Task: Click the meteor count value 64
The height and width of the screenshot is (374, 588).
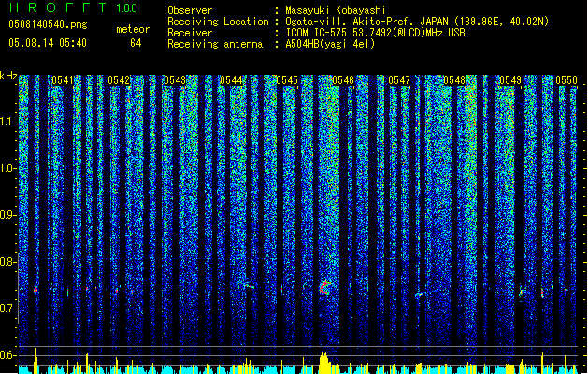Action: (136, 43)
